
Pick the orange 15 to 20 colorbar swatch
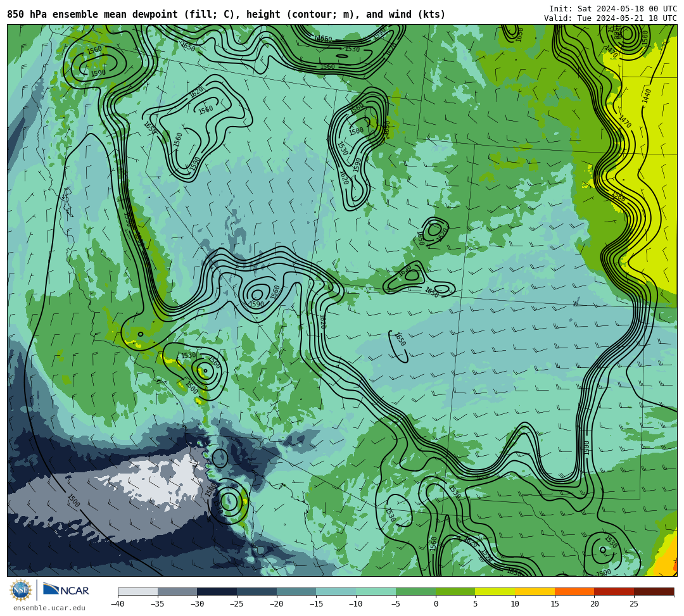tap(574, 591)
